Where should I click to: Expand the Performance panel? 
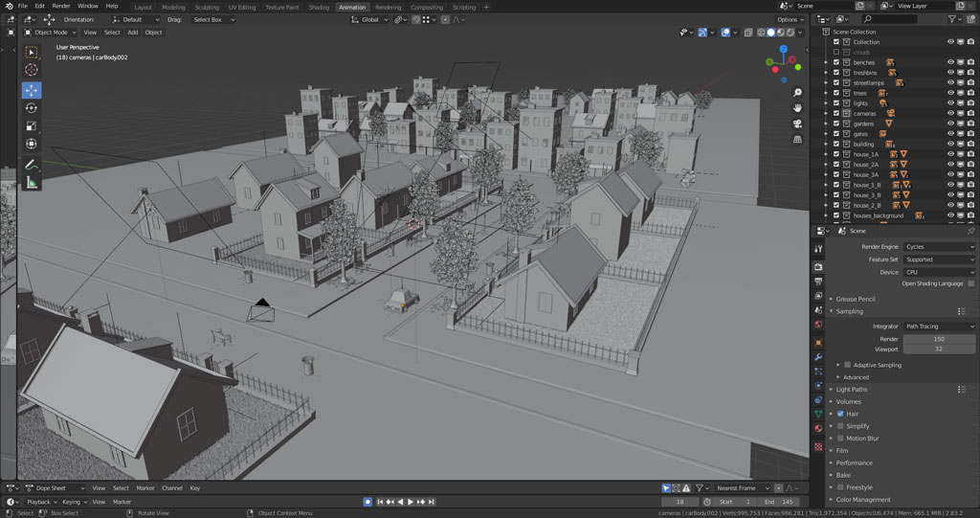click(854, 463)
